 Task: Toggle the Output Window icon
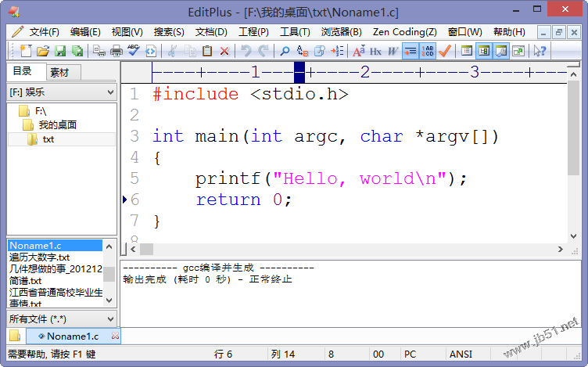[x=501, y=51]
